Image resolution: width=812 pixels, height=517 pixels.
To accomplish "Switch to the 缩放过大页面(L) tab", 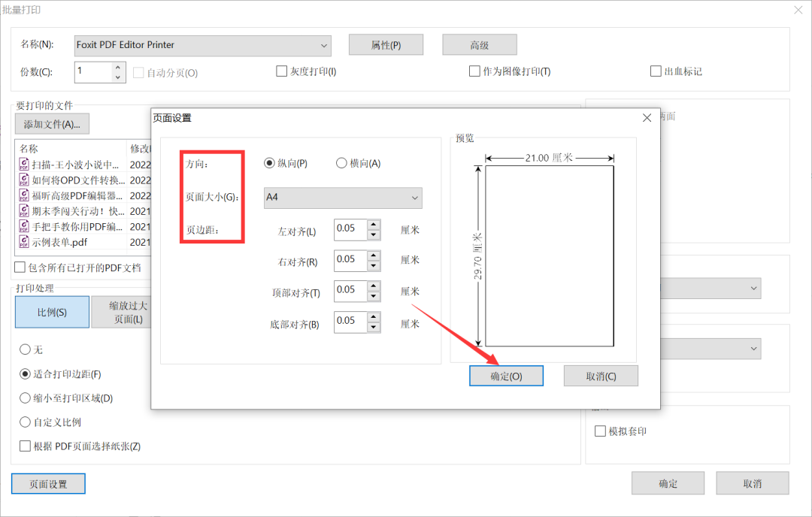I will point(121,312).
